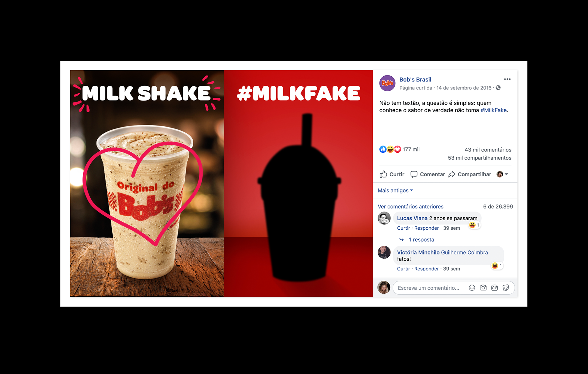Load Ver comentários anteriores
The width and height of the screenshot is (588, 374).
[x=410, y=207]
